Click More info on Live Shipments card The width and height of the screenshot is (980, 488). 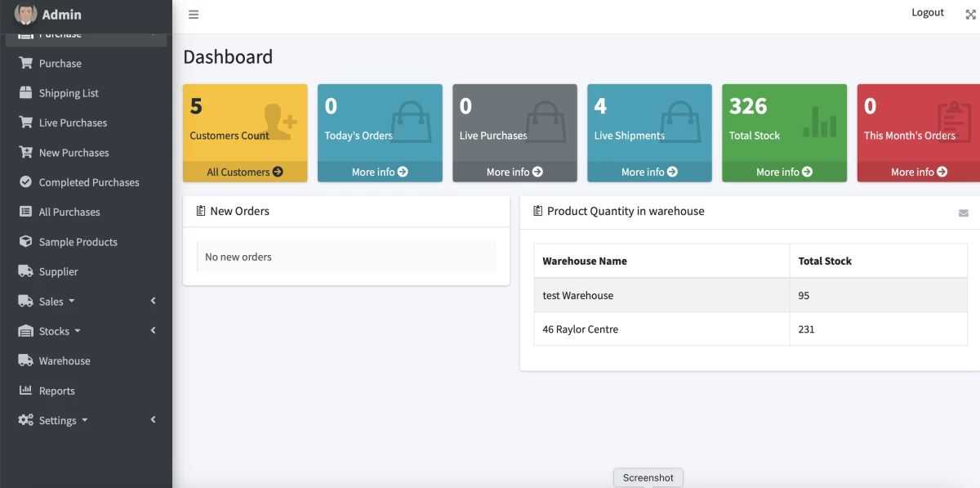click(x=649, y=172)
